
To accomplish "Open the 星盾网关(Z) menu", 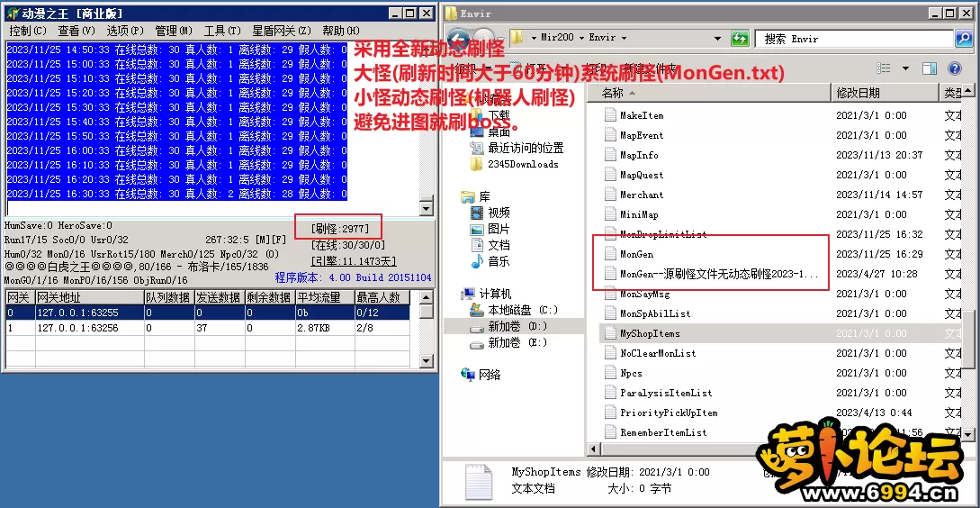I will [x=282, y=30].
